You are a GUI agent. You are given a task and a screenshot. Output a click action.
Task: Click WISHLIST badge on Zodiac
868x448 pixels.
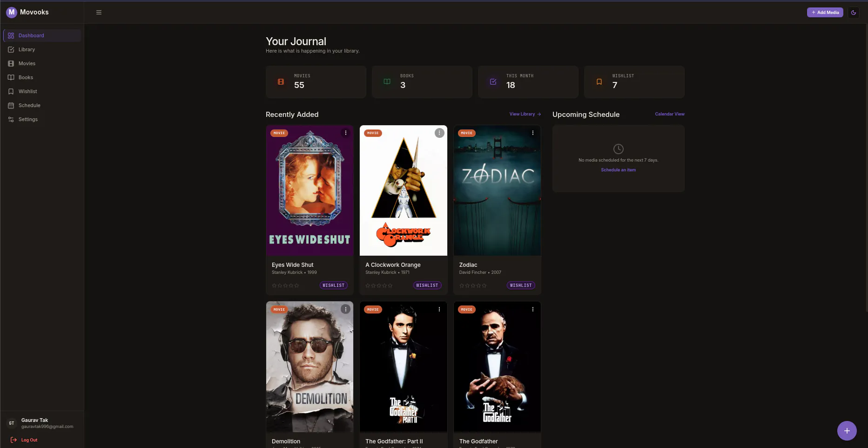521,285
